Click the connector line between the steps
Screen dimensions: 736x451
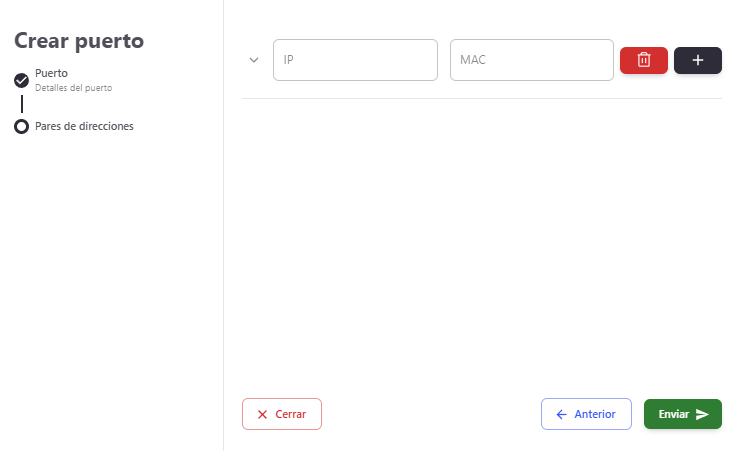click(21, 104)
